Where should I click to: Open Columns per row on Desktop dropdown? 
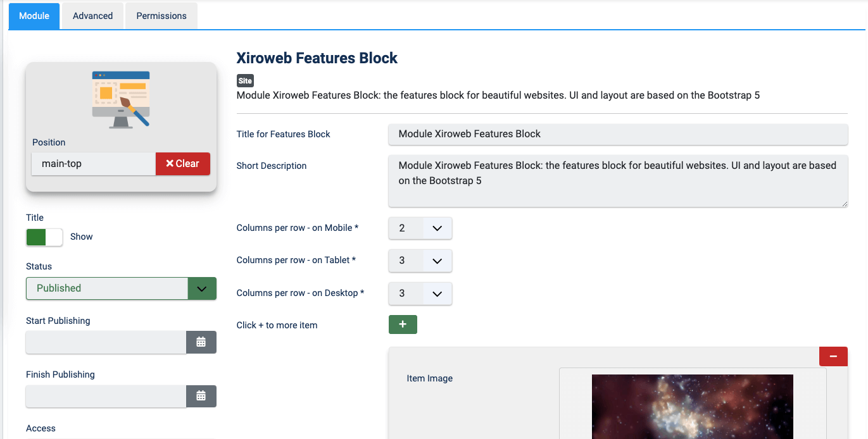[420, 294]
